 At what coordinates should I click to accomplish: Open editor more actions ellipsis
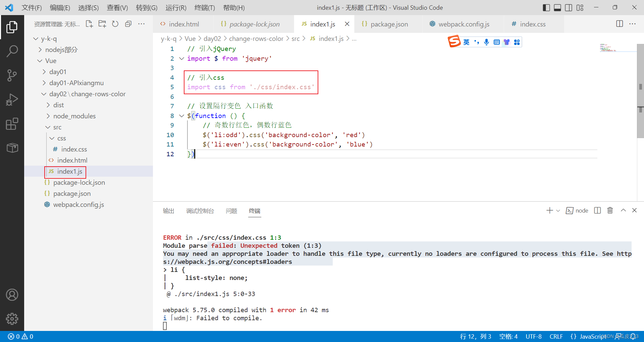point(633,24)
